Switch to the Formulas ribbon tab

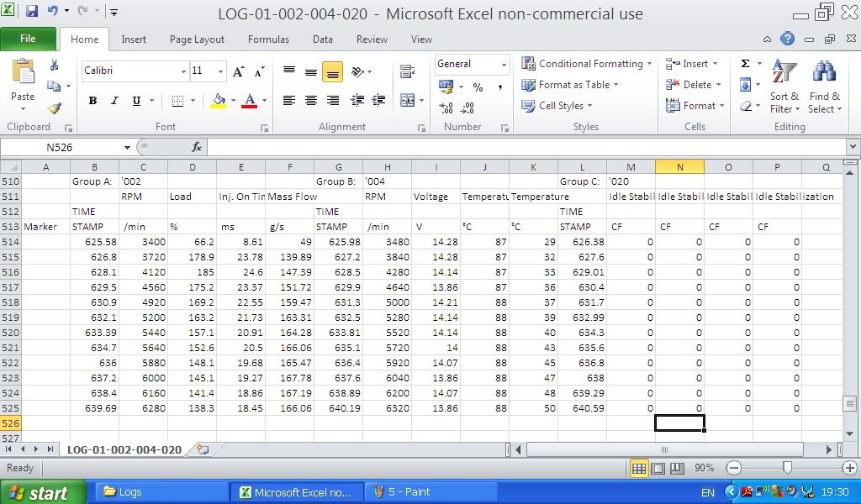point(268,39)
